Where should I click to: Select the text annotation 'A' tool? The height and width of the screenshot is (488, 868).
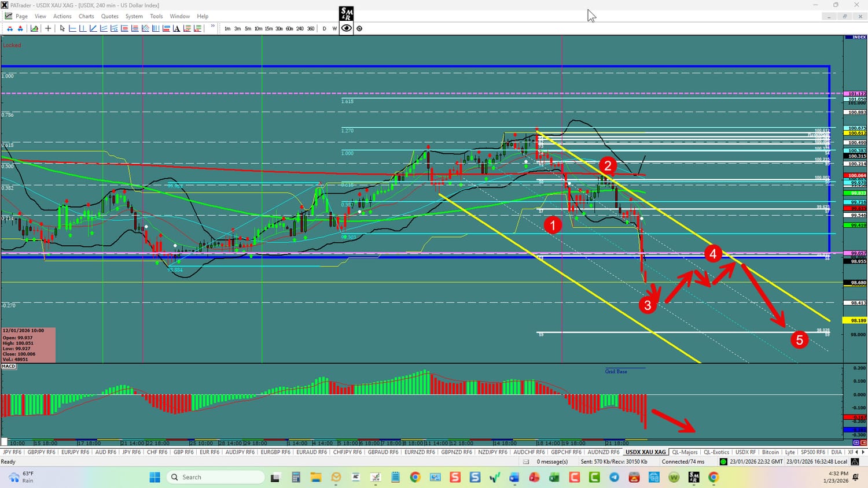coord(176,28)
